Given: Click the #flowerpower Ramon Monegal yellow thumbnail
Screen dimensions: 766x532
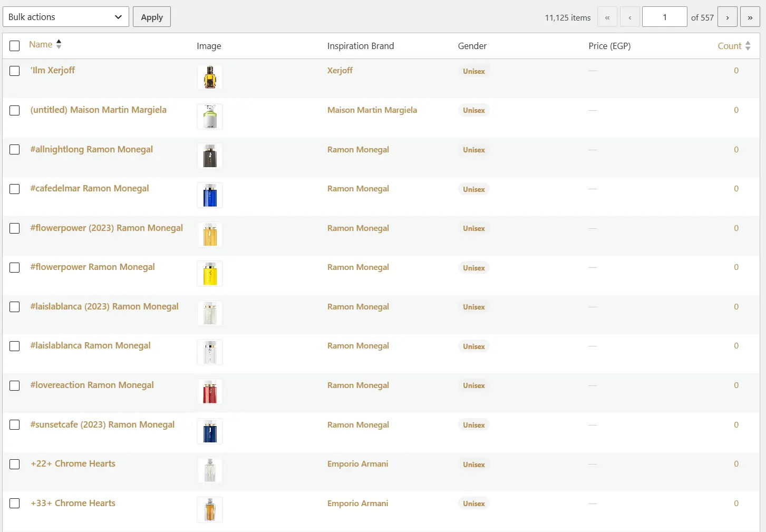Looking at the screenshot, I should click(x=210, y=274).
